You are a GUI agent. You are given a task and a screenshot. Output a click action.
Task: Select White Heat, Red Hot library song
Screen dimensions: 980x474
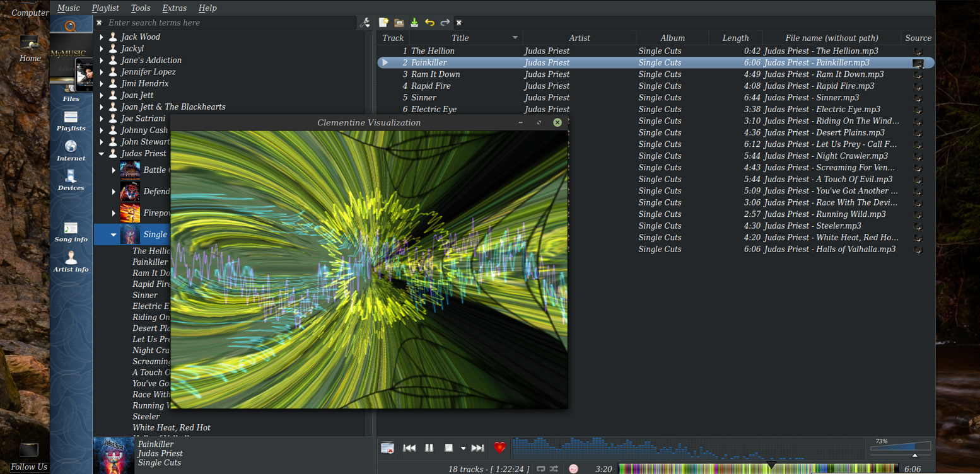pos(172,428)
